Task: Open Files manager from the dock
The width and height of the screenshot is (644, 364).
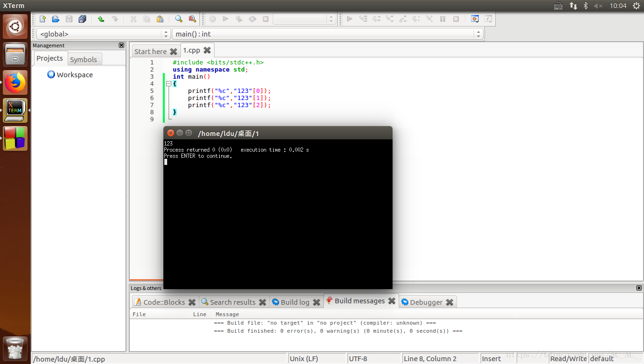Action: pos(15,55)
